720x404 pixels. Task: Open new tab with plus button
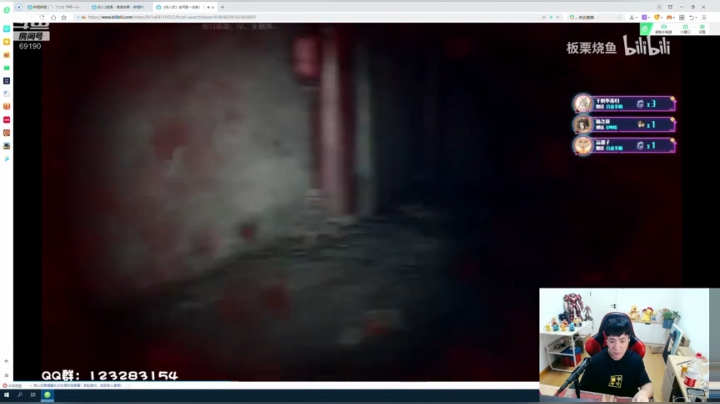(222, 7)
